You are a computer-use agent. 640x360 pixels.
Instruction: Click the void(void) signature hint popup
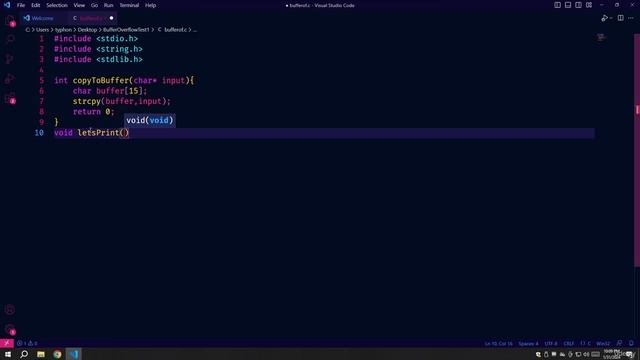(x=150, y=120)
